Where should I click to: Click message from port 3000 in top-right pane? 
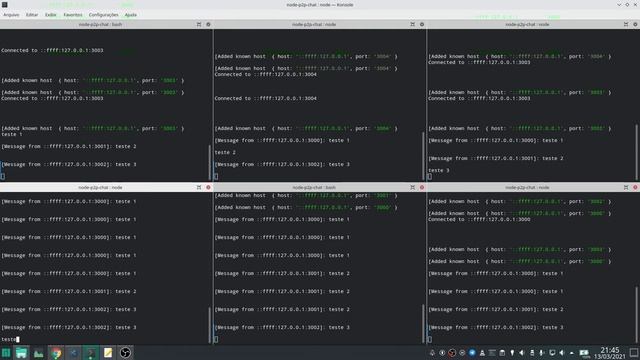tap(496, 140)
